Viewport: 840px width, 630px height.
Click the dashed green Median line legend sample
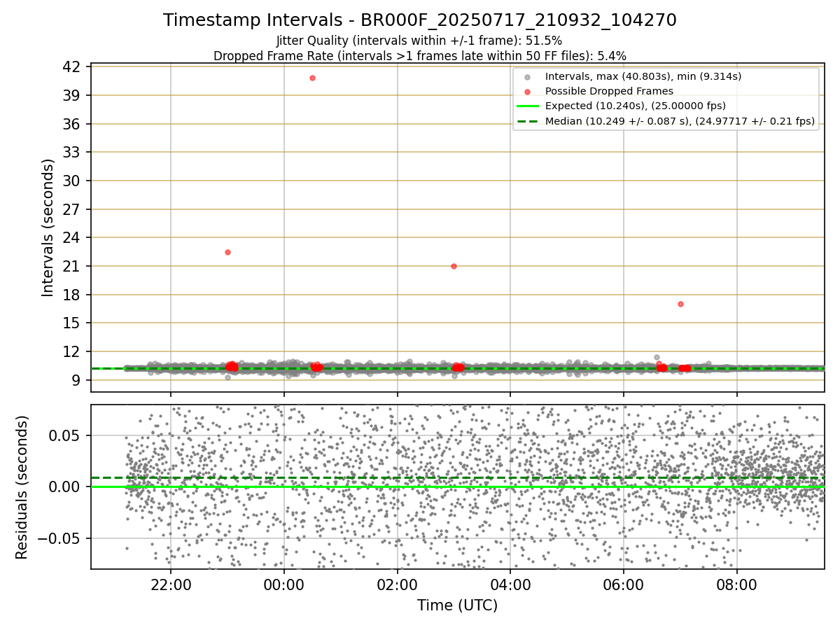(x=528, y=122)
